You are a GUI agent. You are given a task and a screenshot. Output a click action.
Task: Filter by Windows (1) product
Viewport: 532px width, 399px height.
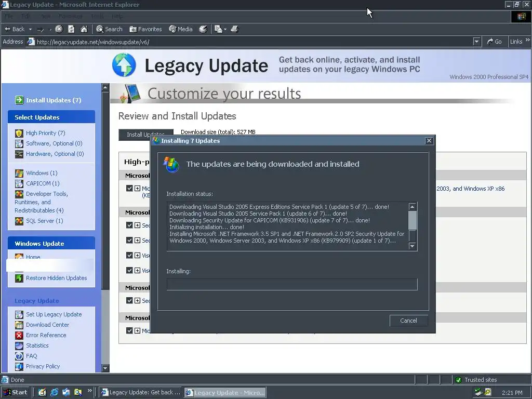pyautogui.click(x=42, y=173)
